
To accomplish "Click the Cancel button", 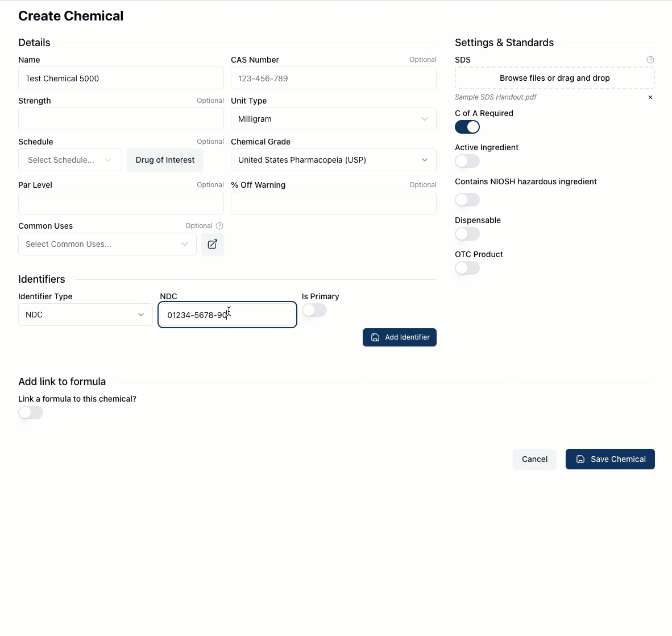I will (534, 459).
